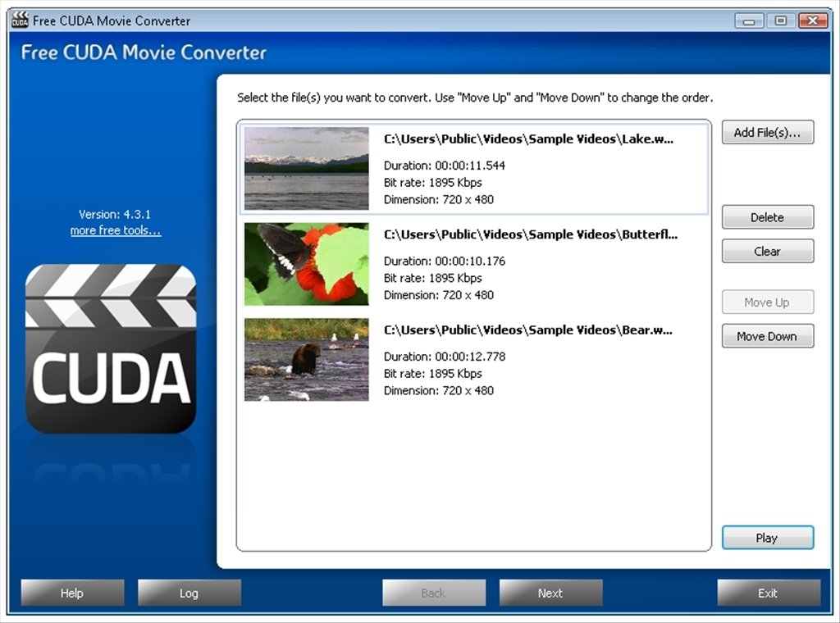Click the 'Version: 4.3.1' label
This screenshot has width=840, height=623.
click(x=115, y=214)
